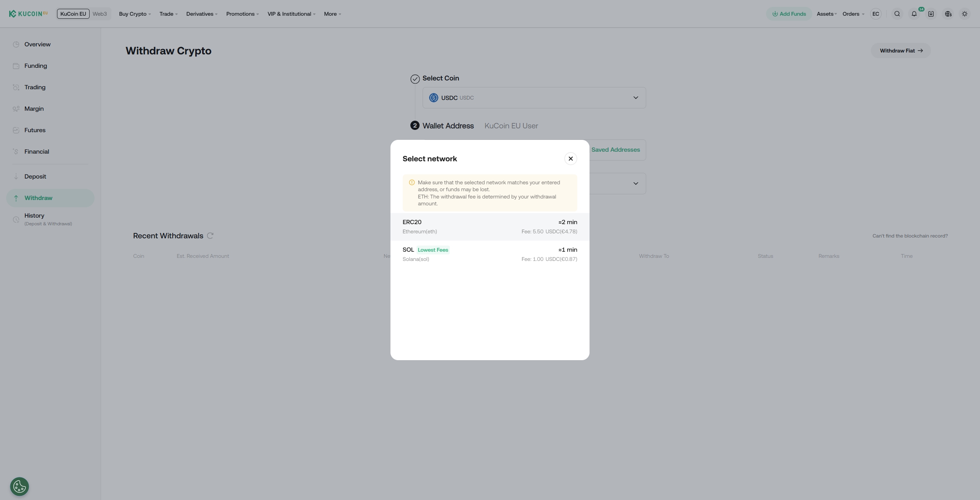Click the "Status" column header
This screenshot has width=980, height=500.
[765, 256]
